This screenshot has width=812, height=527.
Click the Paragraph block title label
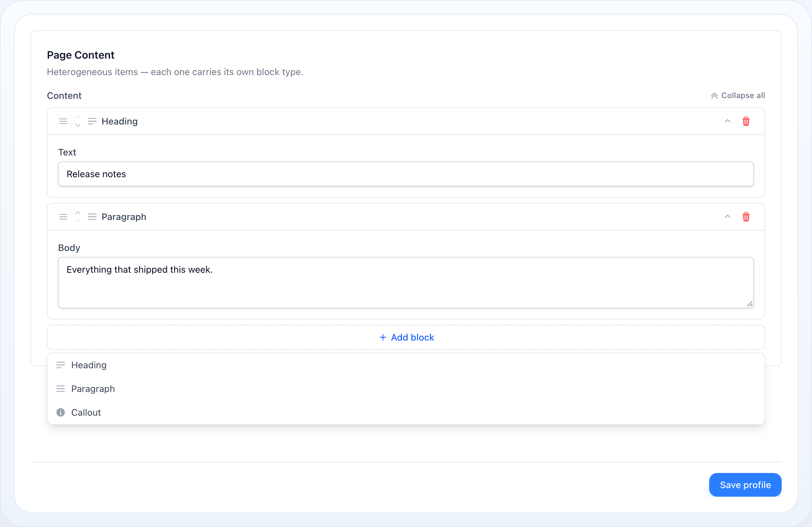tap(124, 217)
